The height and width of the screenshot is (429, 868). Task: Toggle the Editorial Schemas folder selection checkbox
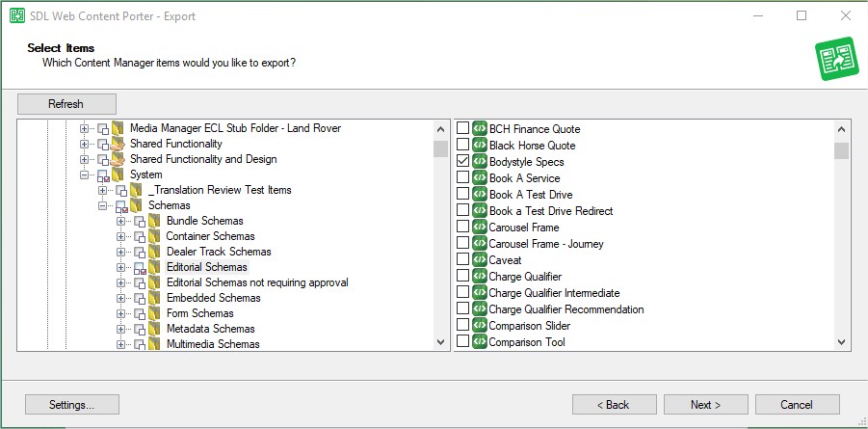(x=140, y=268)
